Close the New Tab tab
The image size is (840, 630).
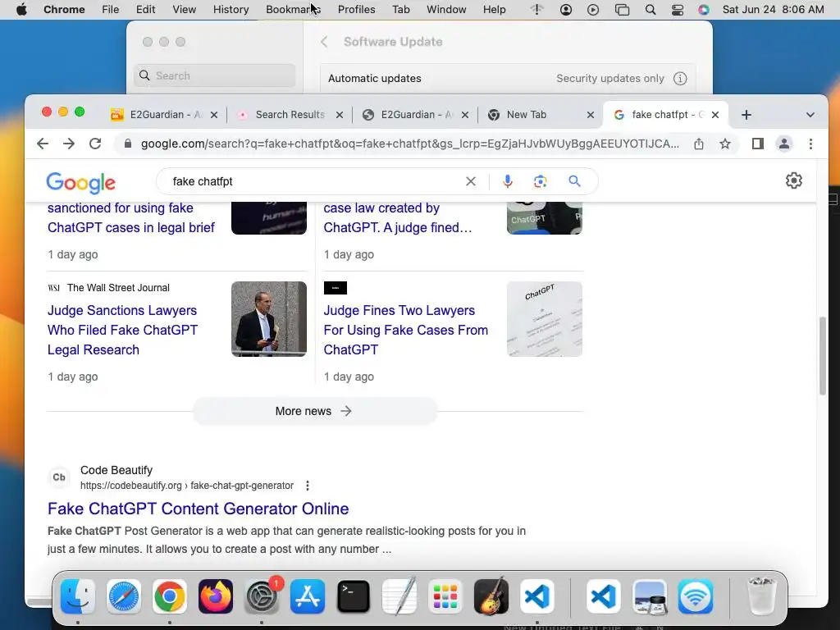pyautogui.click(x=591, y=115)
